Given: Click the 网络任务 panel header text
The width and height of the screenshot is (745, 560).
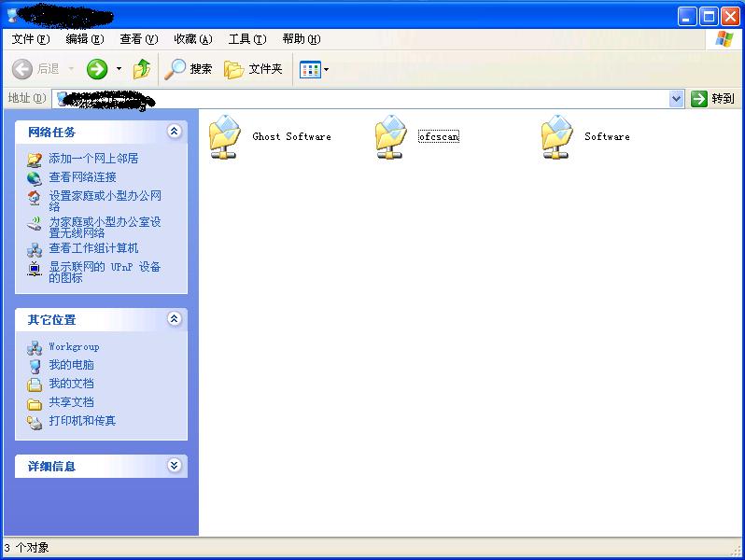Looking at the screenshot, I should click(51, 132).
